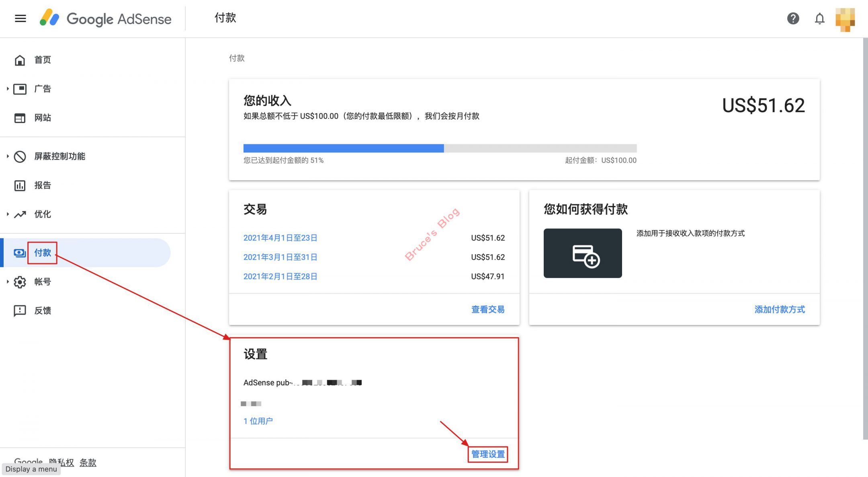The width and height of the screenshot is (868, 477).
Task: Open the hamburger main menu
Action: point(20,19)
